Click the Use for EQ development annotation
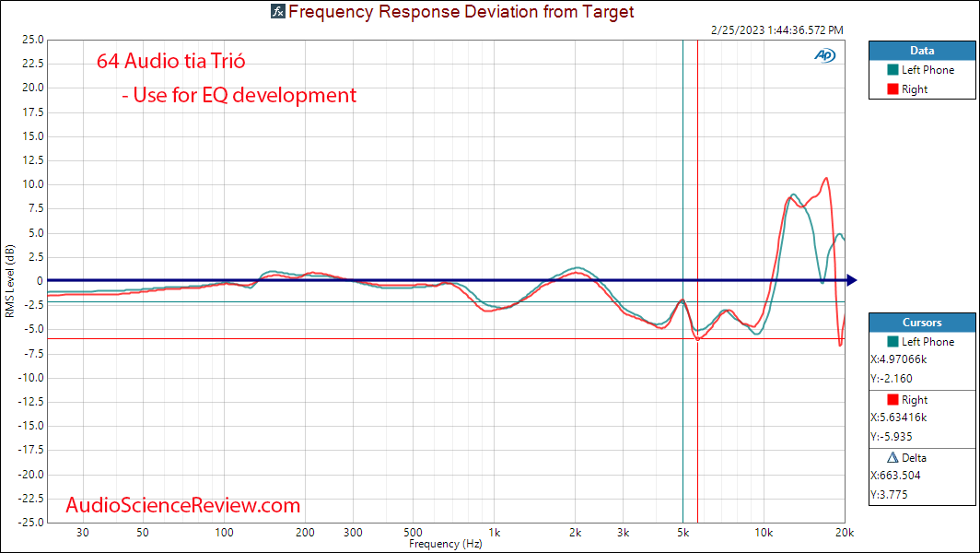 pos(239,95)
